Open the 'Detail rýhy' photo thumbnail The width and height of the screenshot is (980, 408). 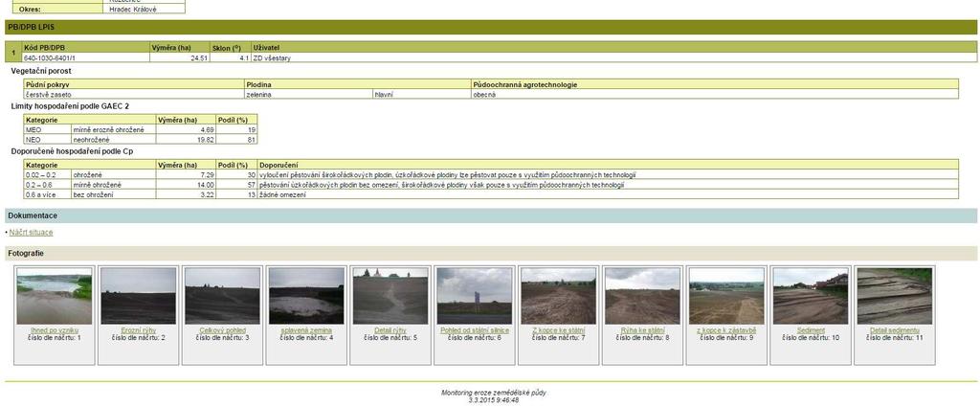[390, 296]
